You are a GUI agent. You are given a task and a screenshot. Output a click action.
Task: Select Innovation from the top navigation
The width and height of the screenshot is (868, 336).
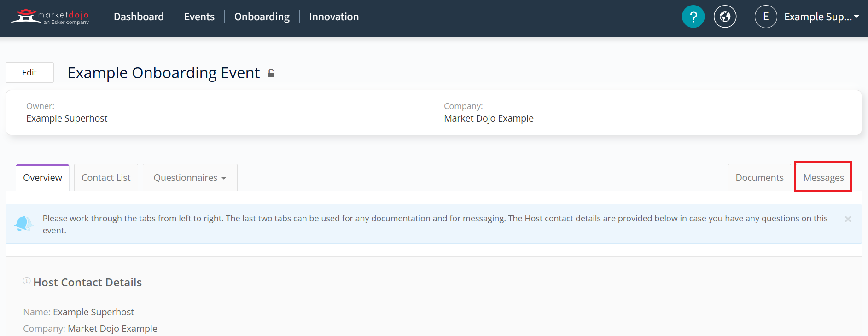(x=333, y=17)
